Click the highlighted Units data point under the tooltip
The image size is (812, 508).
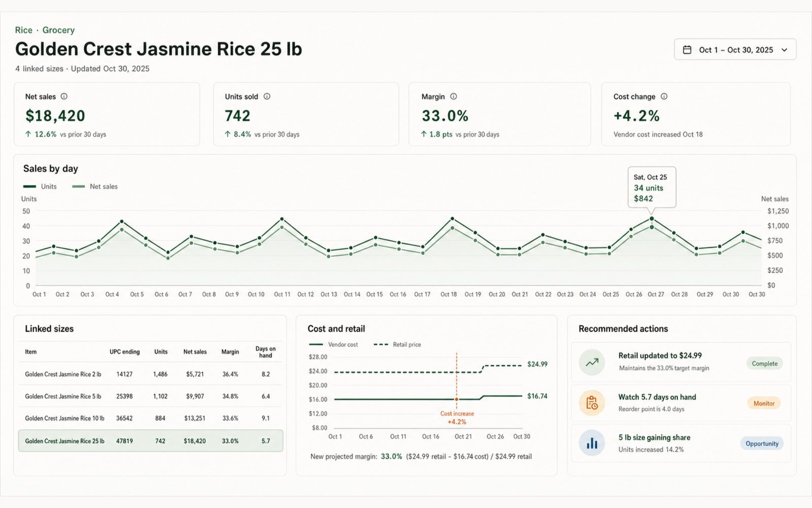click(652, 218)
